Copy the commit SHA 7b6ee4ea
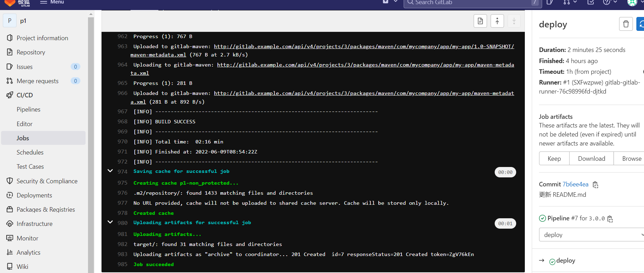Screen dimensions: 644x273 pyautogui.click(x=596, y=185)
